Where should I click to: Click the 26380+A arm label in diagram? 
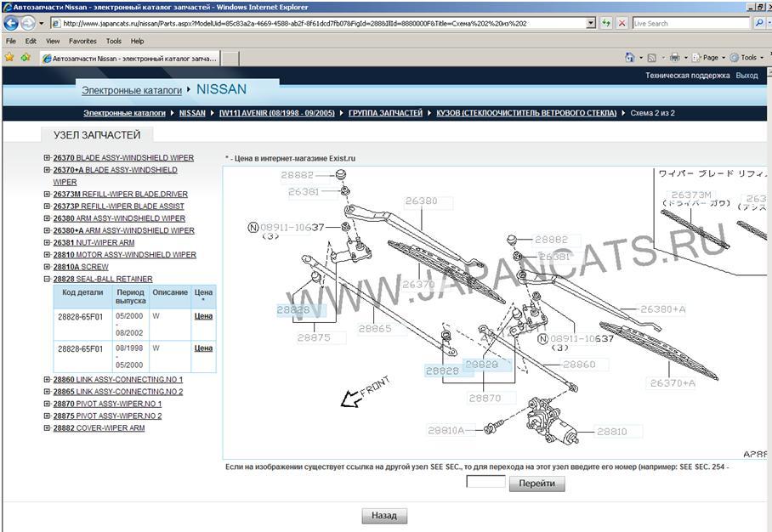point(662,309)
